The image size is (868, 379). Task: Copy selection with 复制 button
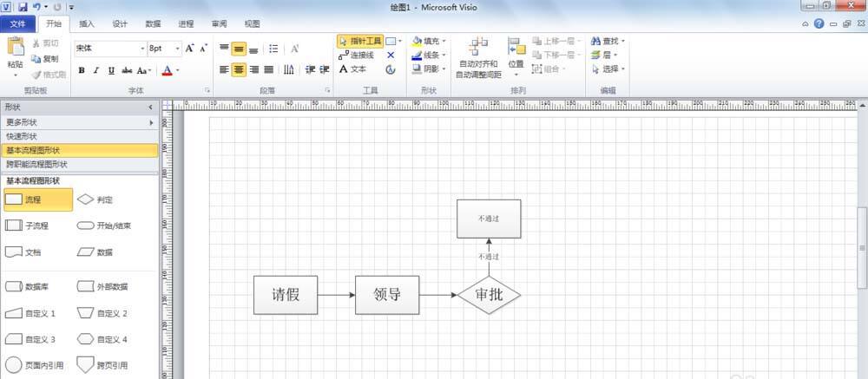pos(45,59)
